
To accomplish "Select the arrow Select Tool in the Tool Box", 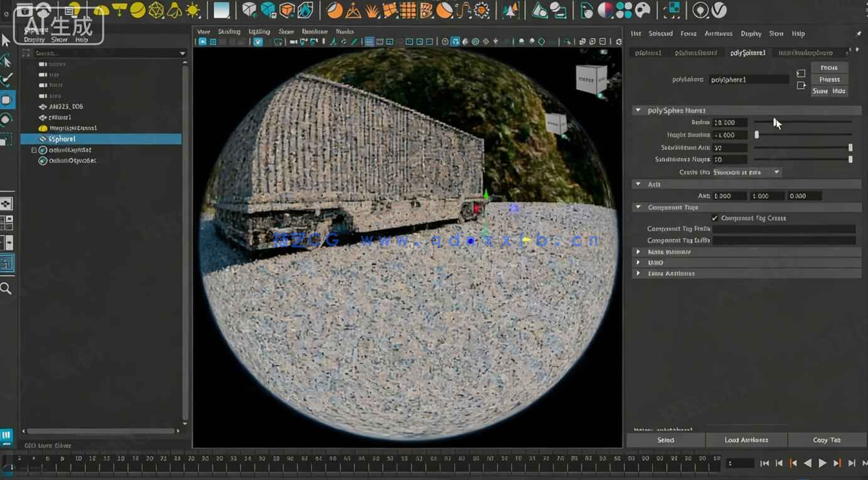I will point(7,40).
